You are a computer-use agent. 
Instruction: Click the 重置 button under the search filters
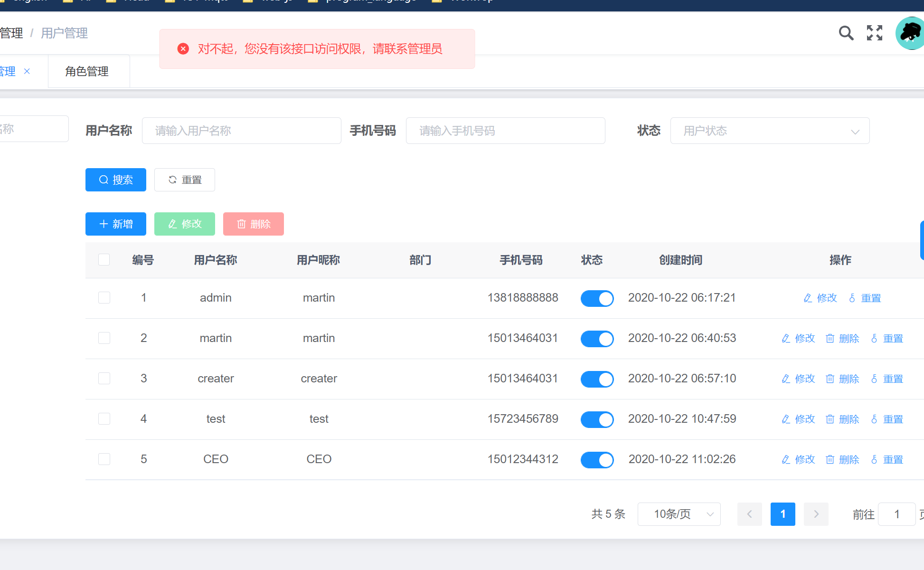185,180
